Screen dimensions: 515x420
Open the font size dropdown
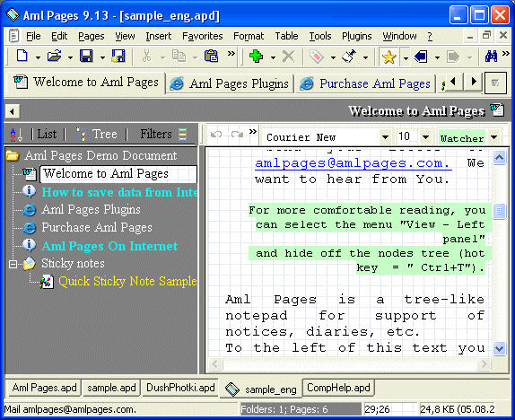click(425, 137)
